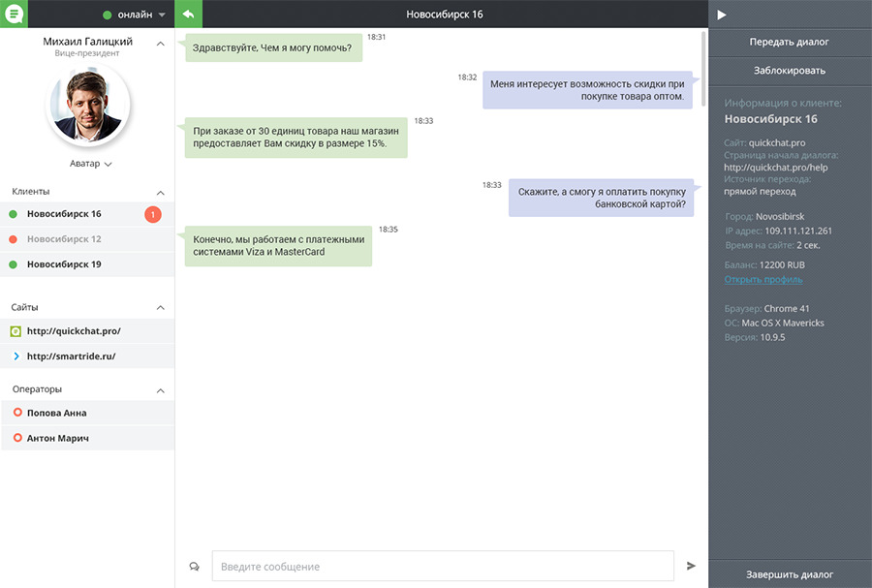This screenshot has height=588, width=872.
Task: Click the send message arrow icon
Action: pyautogui.click(x=691, y=566)
